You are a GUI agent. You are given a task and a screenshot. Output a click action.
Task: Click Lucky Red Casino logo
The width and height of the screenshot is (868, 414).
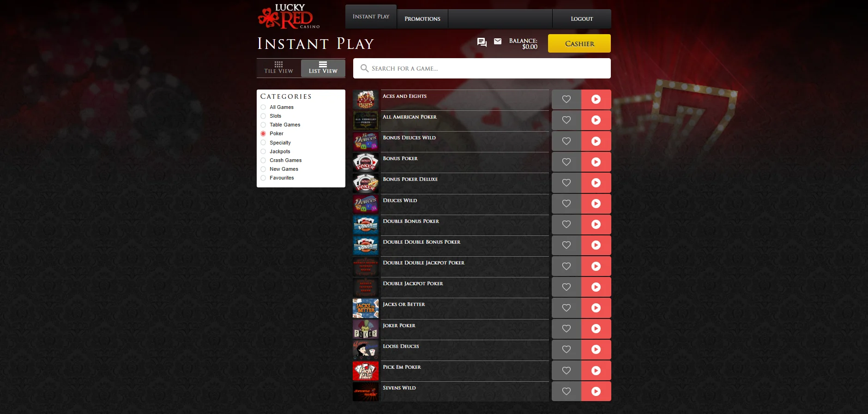tap(289, 16)
